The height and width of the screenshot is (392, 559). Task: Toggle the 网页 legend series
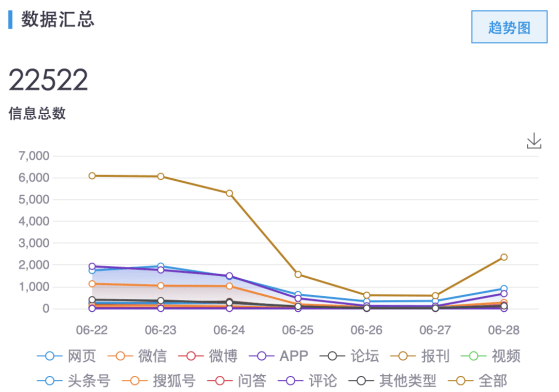tap(67, 356)
